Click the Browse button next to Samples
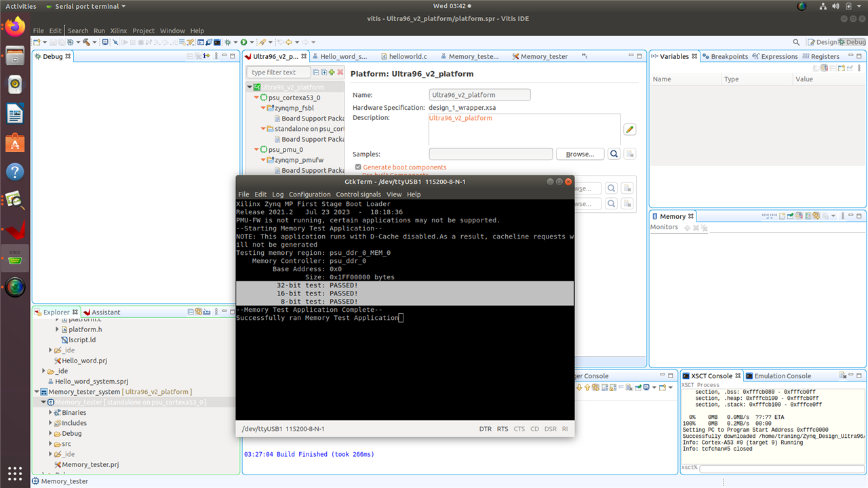 [580, 154]
